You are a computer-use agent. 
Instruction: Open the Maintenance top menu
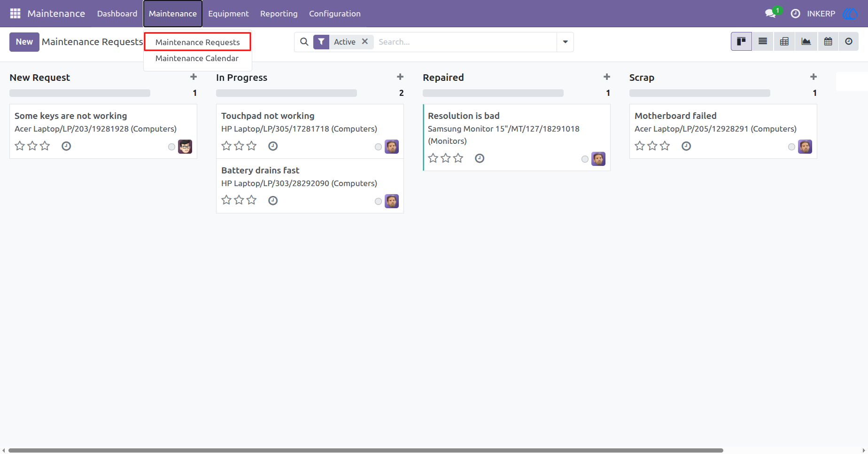pos(173,14)
